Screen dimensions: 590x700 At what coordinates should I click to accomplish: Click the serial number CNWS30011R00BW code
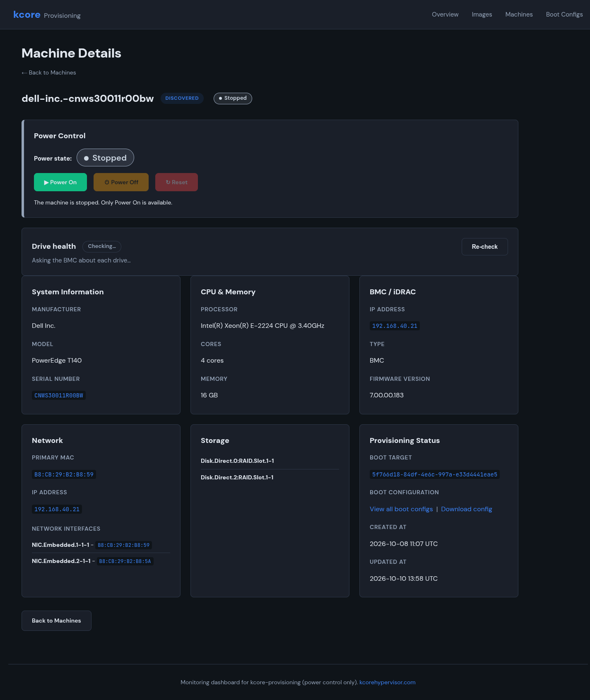coord(59,395)
